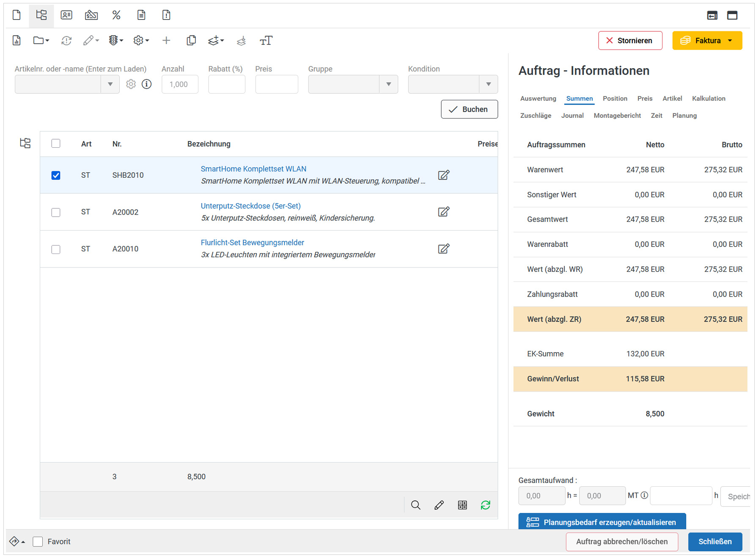This screenshot has height=557, width=756.
Task: Expand the Gruppe dropdown
Action: click(388, 84)
